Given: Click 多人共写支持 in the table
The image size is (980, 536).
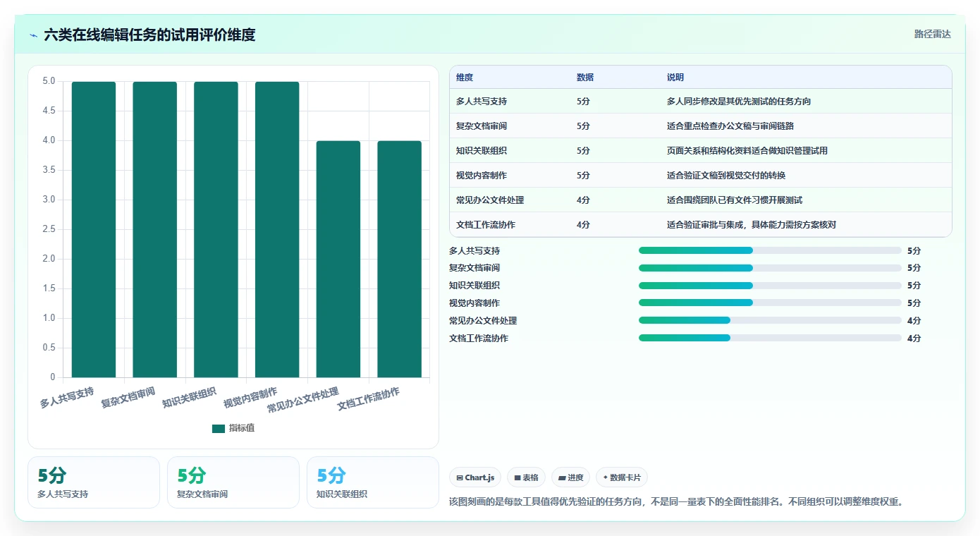Looking at the screenshot, I should point(482,102).
